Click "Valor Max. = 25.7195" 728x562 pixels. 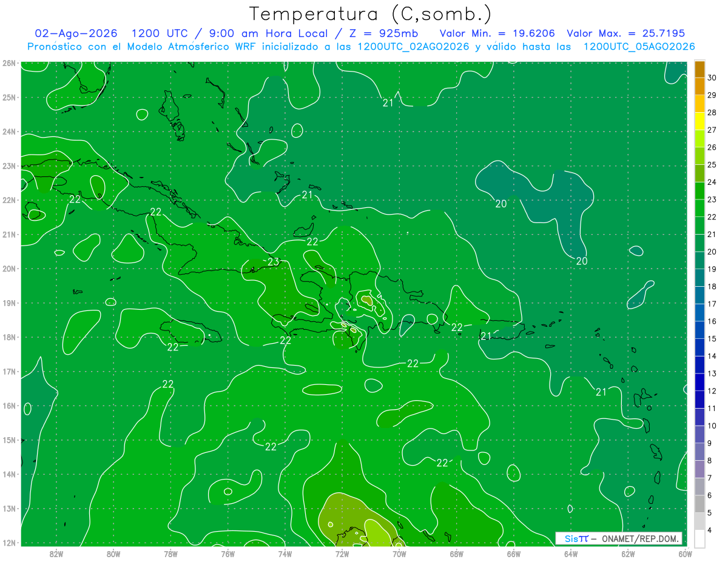[x=625, y=34]
